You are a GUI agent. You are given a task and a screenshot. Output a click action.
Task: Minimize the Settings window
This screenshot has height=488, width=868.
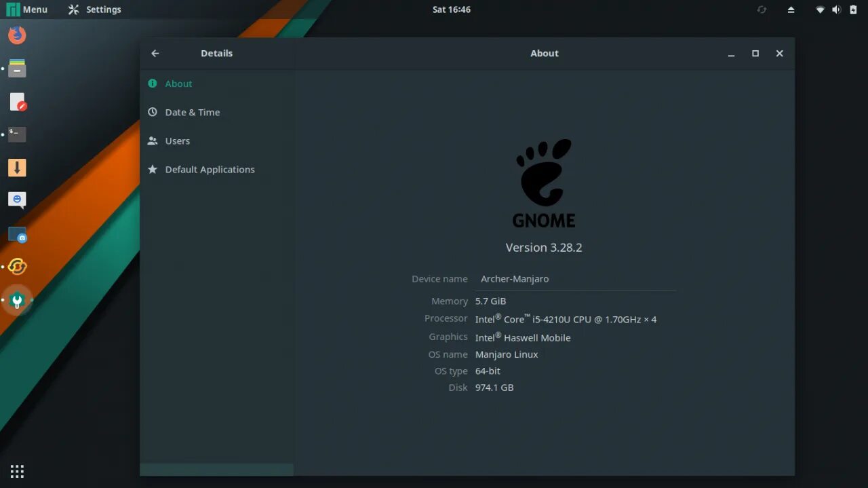click(731, 54)
